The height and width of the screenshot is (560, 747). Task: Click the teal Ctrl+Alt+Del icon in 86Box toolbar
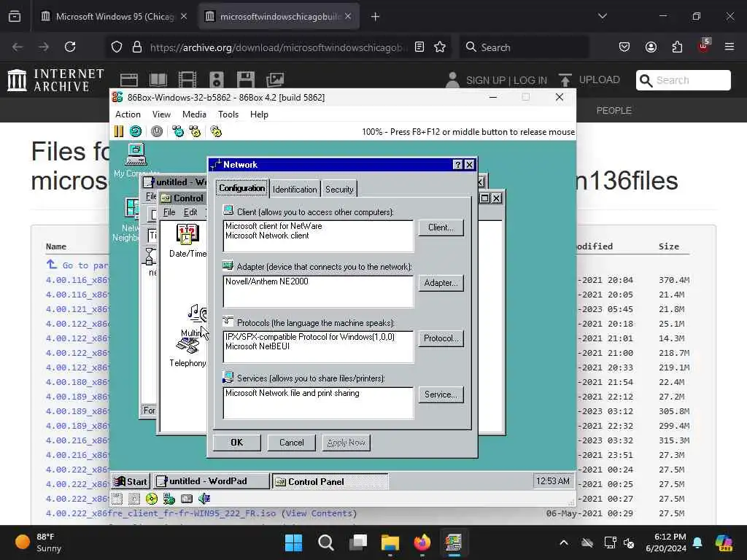pos(178,131)
